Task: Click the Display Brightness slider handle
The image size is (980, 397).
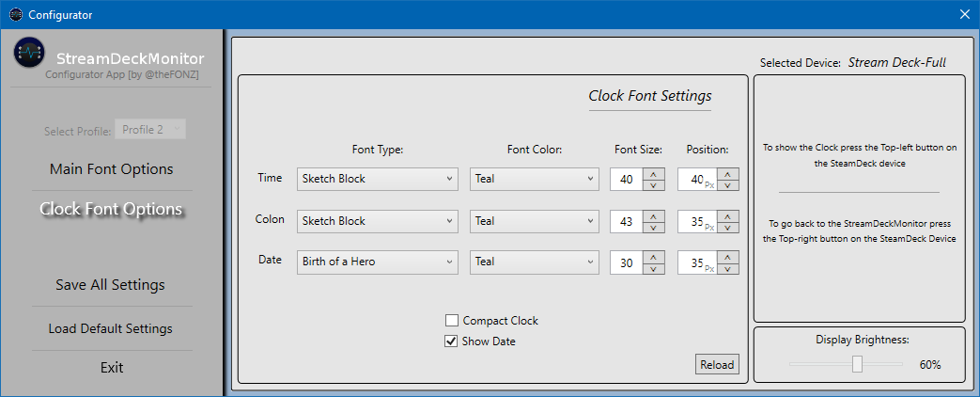Action: coord(857,364)
